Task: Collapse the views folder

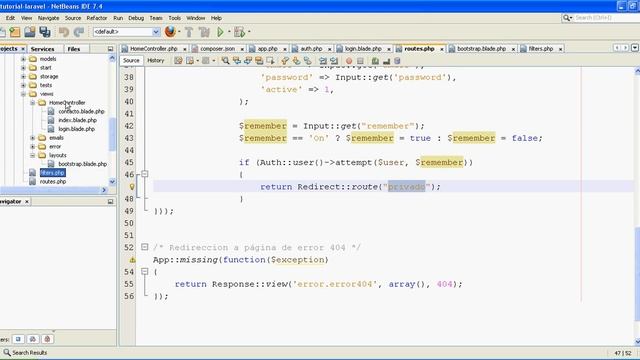Action: (x=23, y=94)
